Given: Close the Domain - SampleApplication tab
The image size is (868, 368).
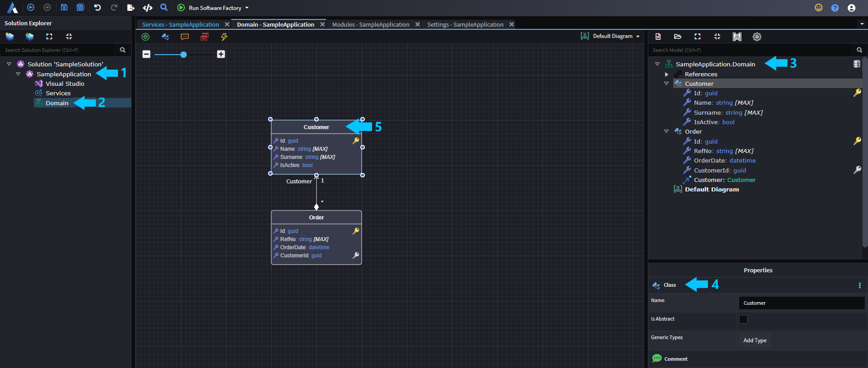Looking at the screenshot, I should tap(322, 24).
